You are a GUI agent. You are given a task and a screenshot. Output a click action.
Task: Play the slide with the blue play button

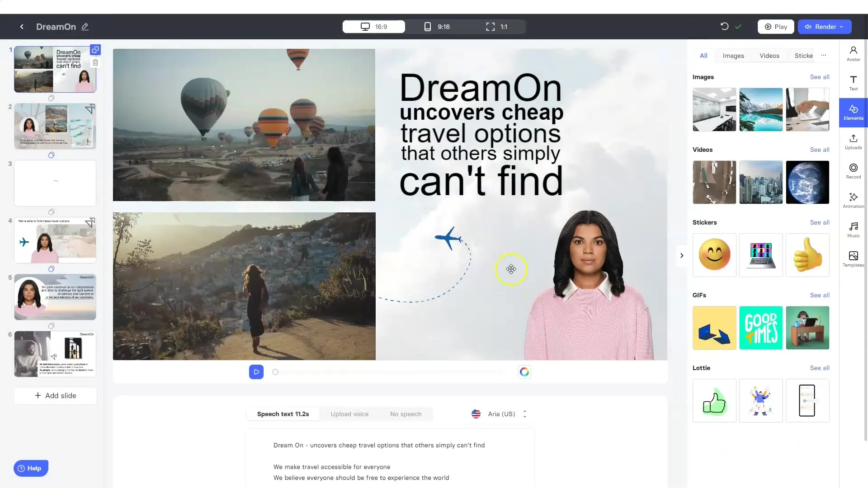click(256, 372)
